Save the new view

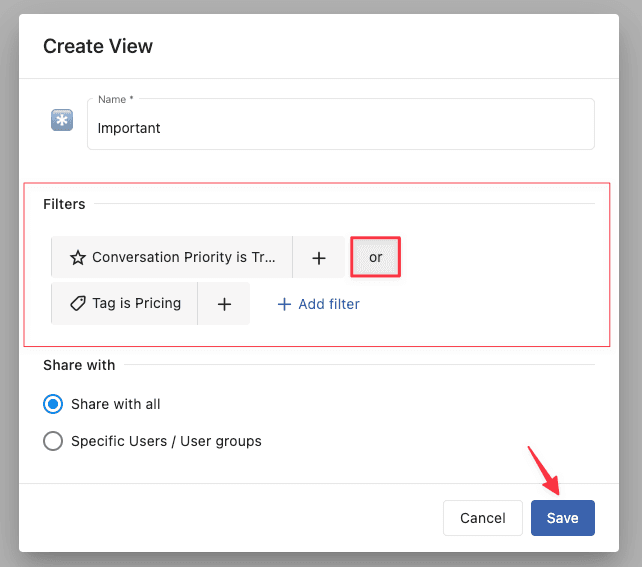coord(562,518)
